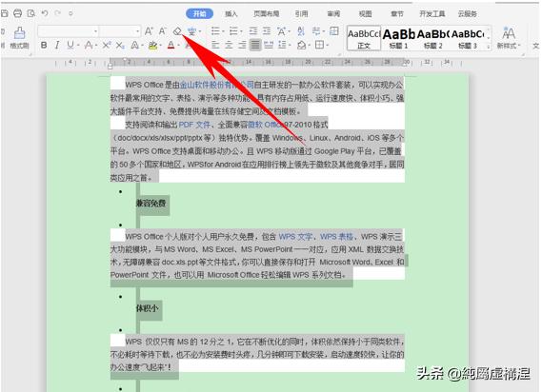
Task: Redo the last undone action
Action: pos(57,13)
